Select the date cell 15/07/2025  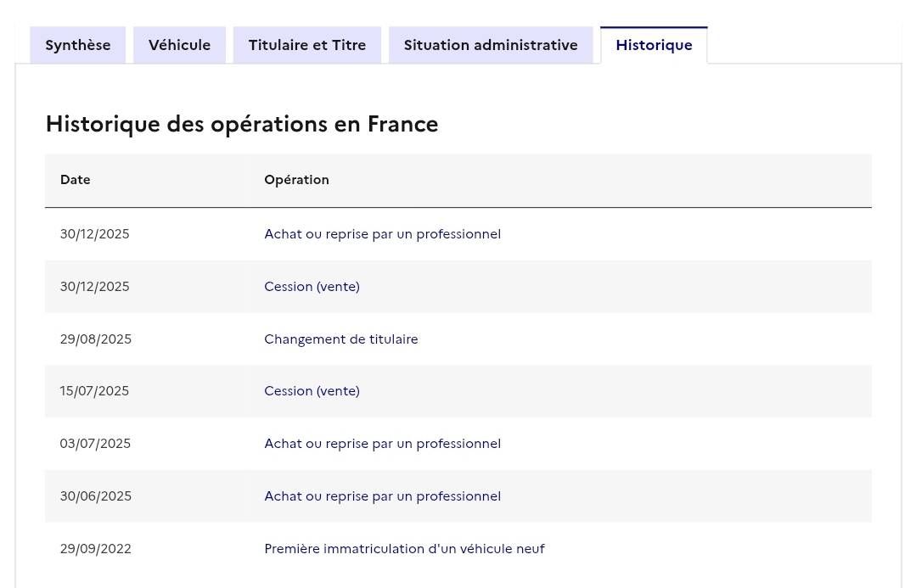click(x=94, y=391)
